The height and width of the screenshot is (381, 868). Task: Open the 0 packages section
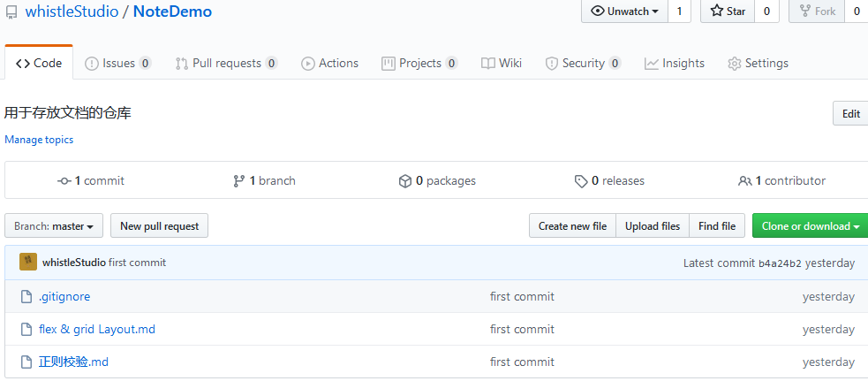pyautogui.click(x=437, y=181)
